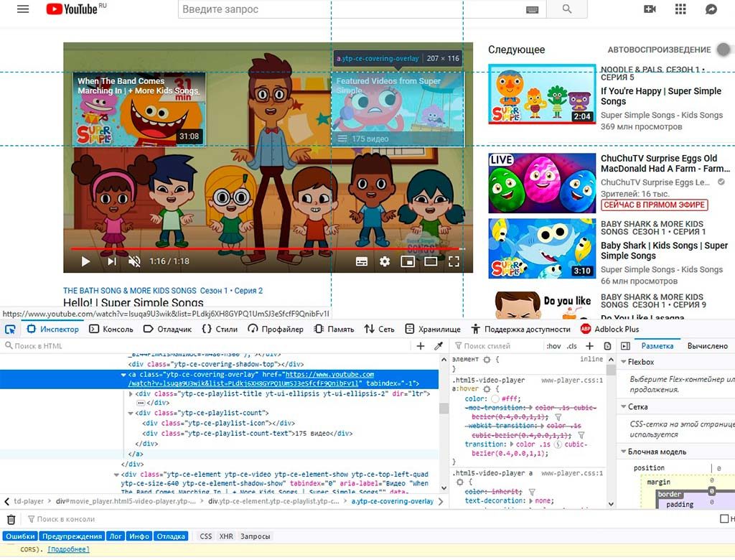Screen dimensions: 735x560
Task: Expand the transition shorthand property
Action: pos(511,444)
